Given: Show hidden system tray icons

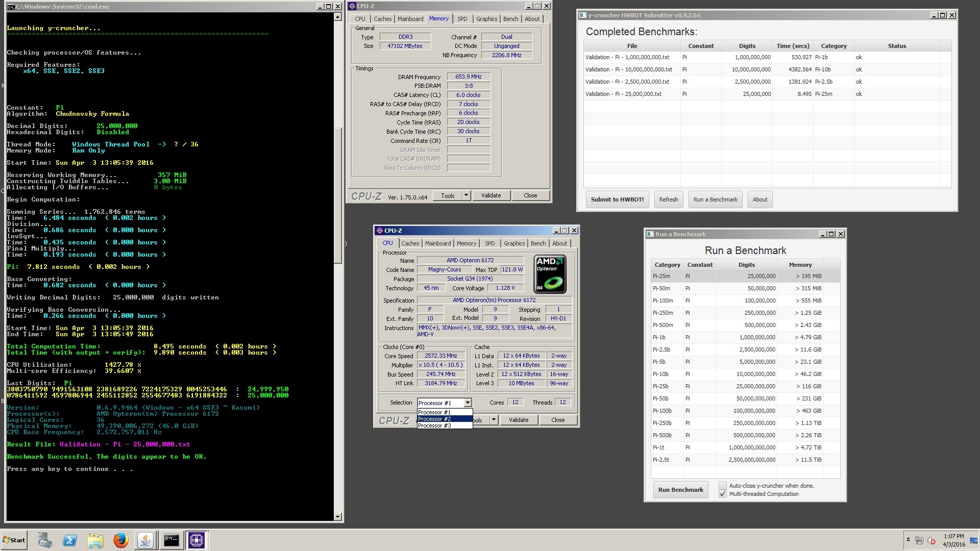Looking at the screenshot, I should pyautogui.click(x=908, y=540).
